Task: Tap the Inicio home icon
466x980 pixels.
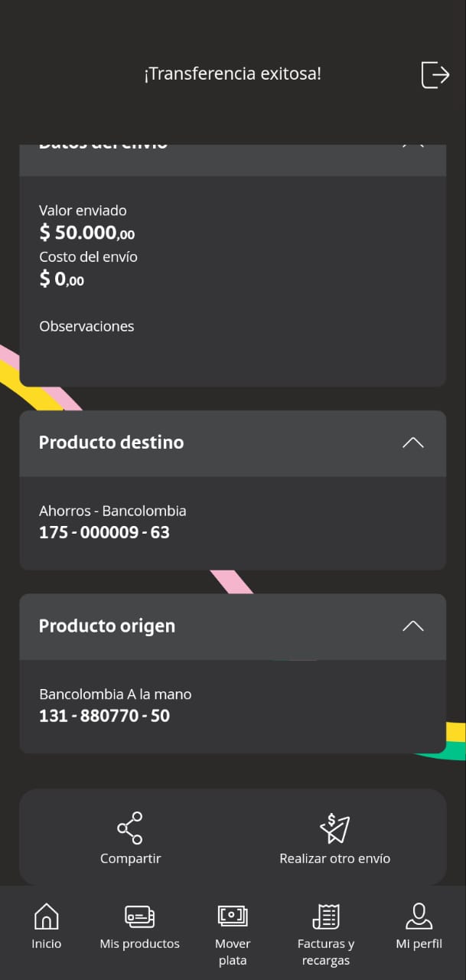Action: (x=47, y=916)
